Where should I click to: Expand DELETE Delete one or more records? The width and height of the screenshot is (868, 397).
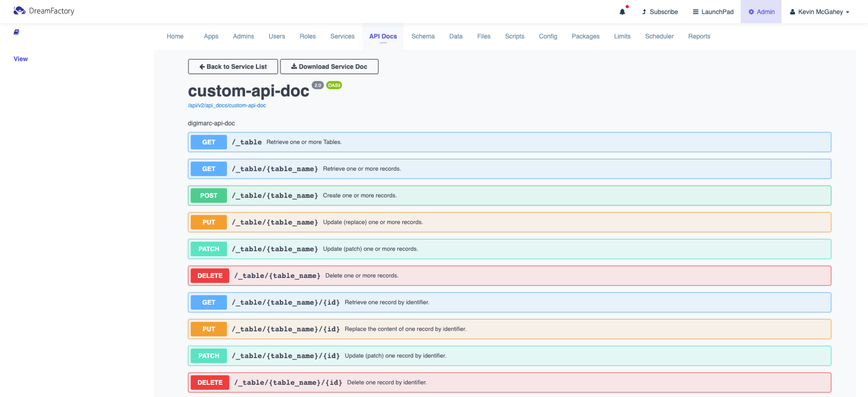coord(509,276)
